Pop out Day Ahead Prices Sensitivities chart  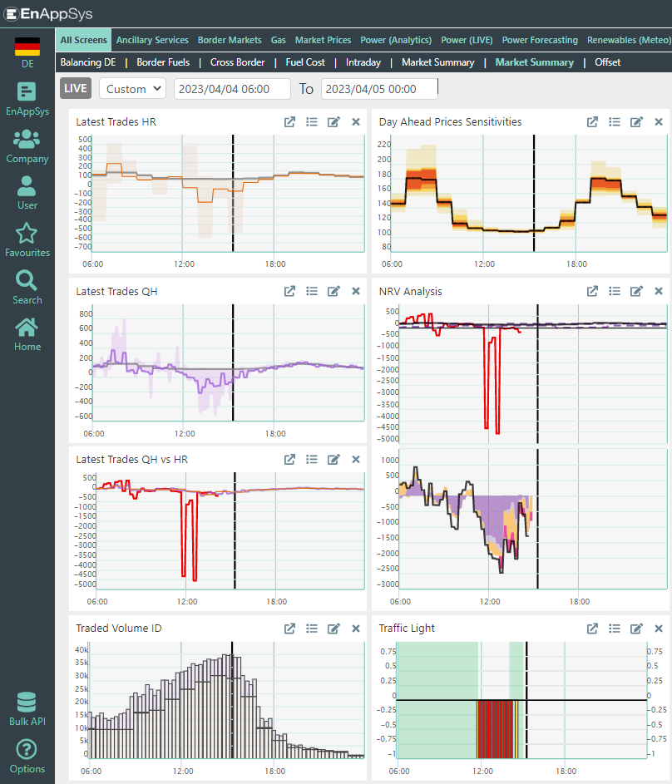point(592,122)
